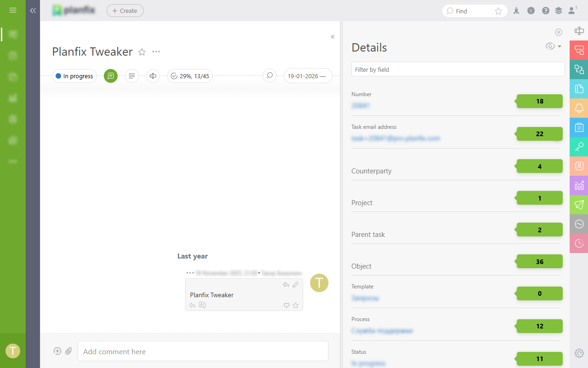Open the green key access icon
The height and width of the screenshot is (368, 588).
(579, 147)
